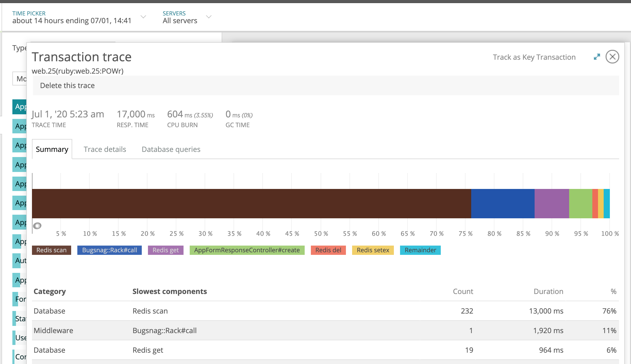Click the Redis del legend swatch
Viewport: 631px width, 364px height.
click(328, 250)
